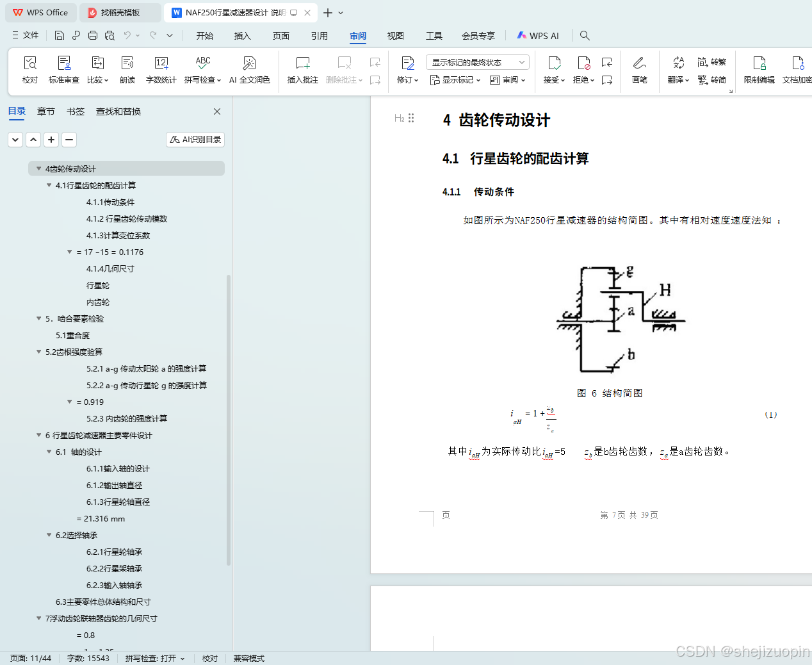Open 显示标记 dropdown
The height and width of the screenshot is (665, 812).
click(x=455, y=80)
